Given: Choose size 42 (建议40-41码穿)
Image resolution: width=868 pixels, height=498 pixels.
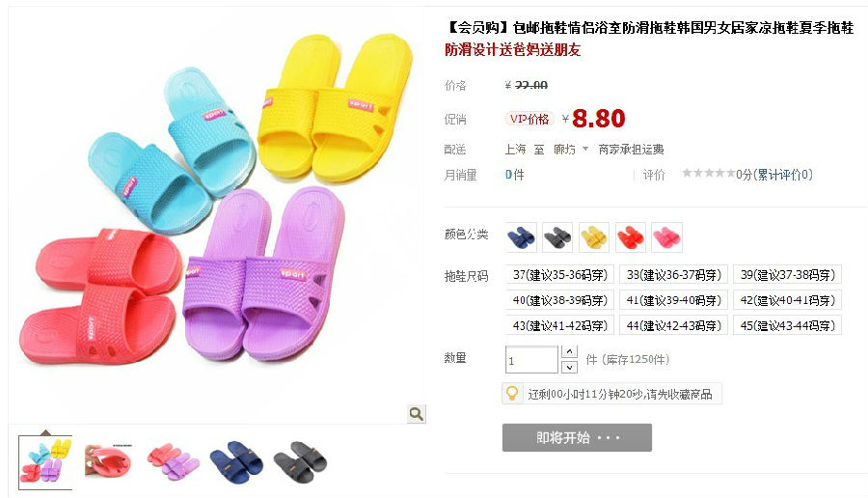Looking at the screenshot, I should (787, 300).
